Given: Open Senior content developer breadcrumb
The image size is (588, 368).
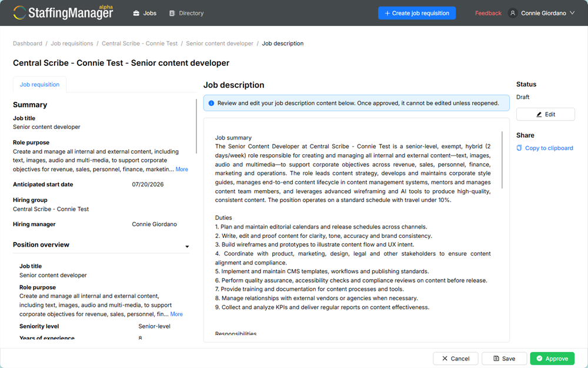Looking at the screenshot, I should coord(220,44).
